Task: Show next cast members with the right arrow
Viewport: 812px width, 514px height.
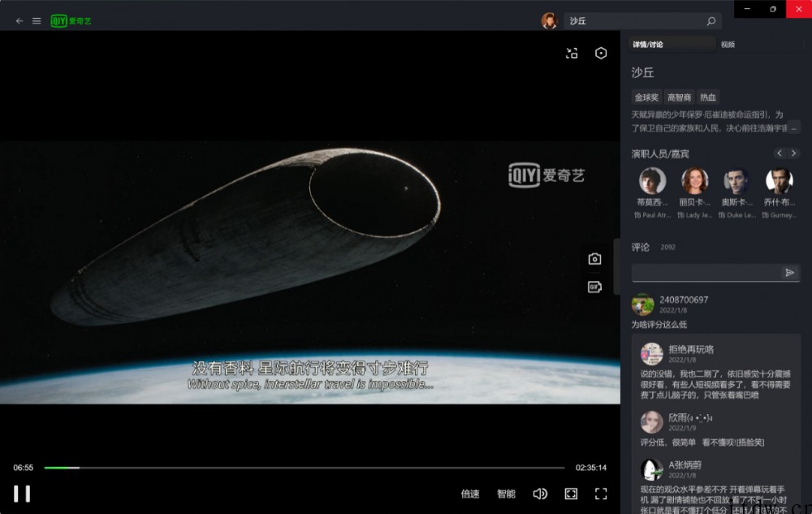Action: click(x=793, y=153)
